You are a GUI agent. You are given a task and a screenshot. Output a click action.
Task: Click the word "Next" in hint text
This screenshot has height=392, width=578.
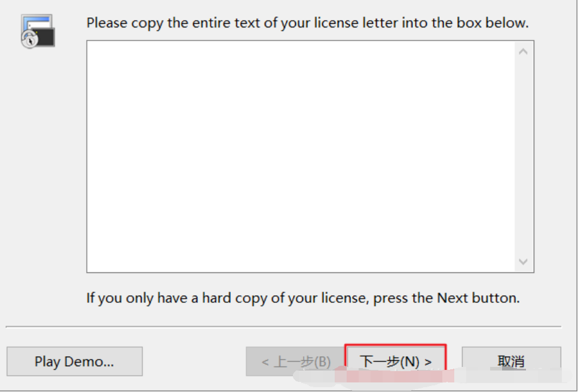(453, 298)
